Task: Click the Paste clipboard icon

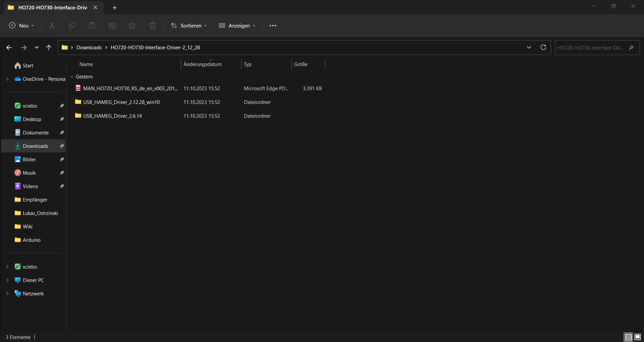Action: pos(92,26)
